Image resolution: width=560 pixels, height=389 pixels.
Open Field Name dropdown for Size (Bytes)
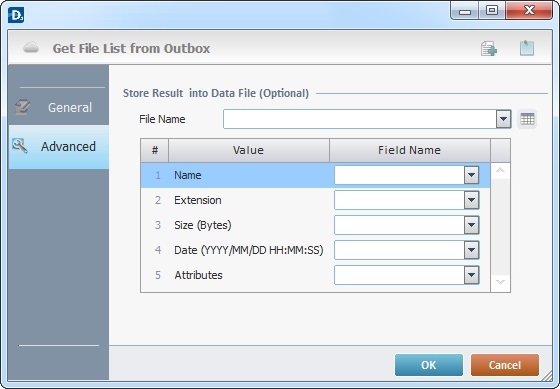coord(471,225)
